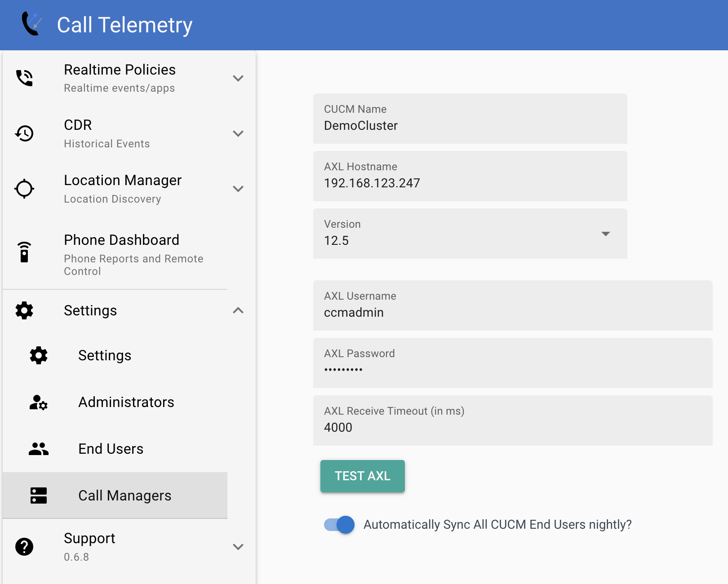728x584 pixels.
Task: Click the Support help question mark icon
Action: (24, 547)
